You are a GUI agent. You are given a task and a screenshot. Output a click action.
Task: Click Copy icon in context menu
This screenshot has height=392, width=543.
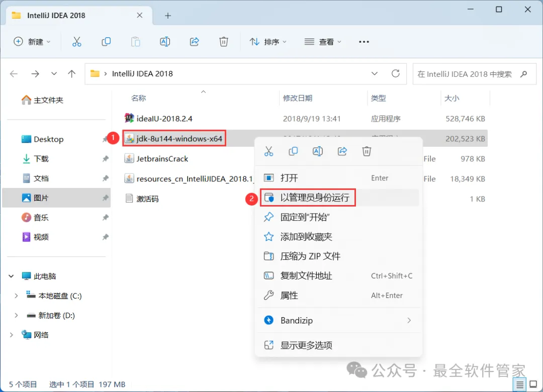click(x=293, y=151)
